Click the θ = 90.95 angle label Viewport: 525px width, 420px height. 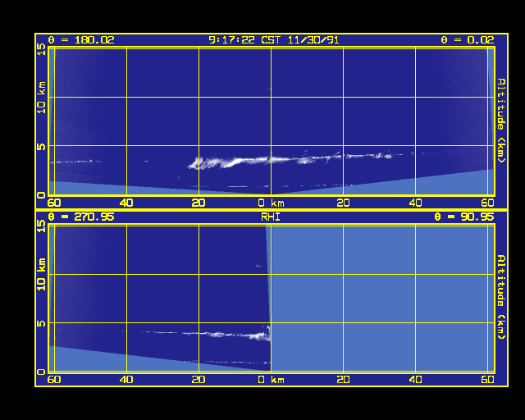[464, 217]
